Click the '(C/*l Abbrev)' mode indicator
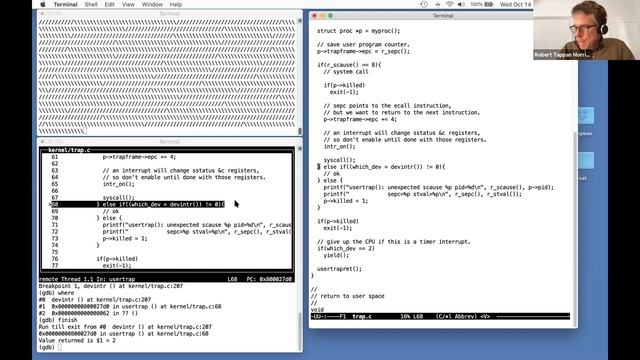Image resolution: width=640 pixels, height=360 pixels. [x=456, y=316]
